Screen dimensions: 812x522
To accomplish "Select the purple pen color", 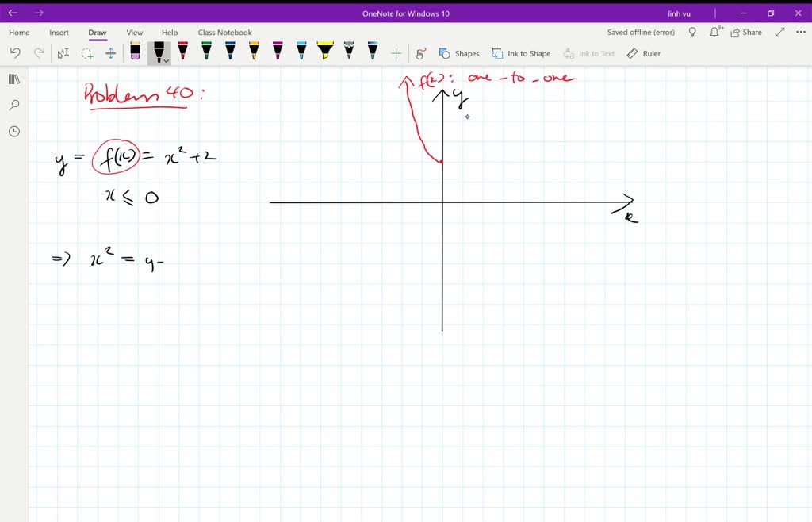I will pos(277,52).
